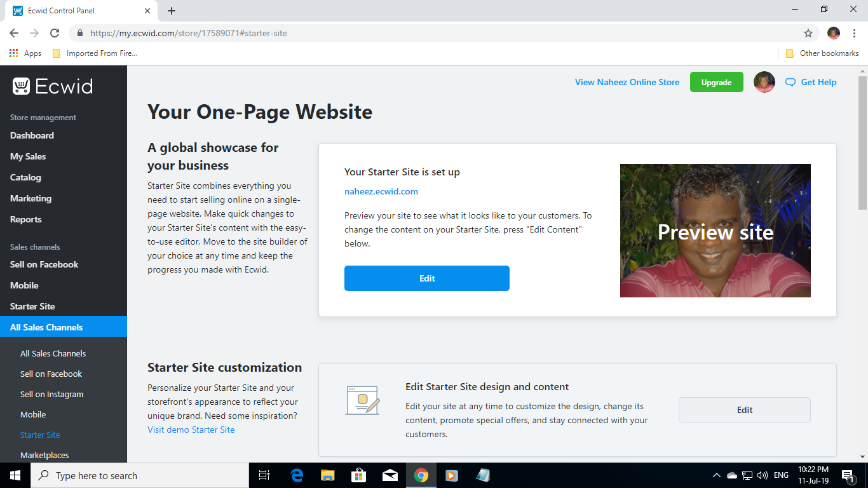Viewport: 868px width, 488px height.
Task: Launch Microsoft Edge from the taskbar
Action: pos(297,475)
